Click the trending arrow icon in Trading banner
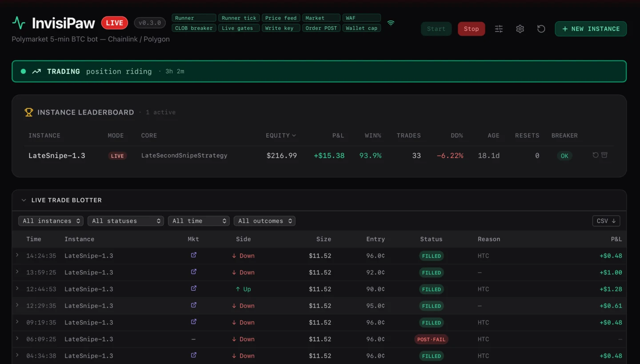The image size is (640, 364). click(x=36, y=71)
